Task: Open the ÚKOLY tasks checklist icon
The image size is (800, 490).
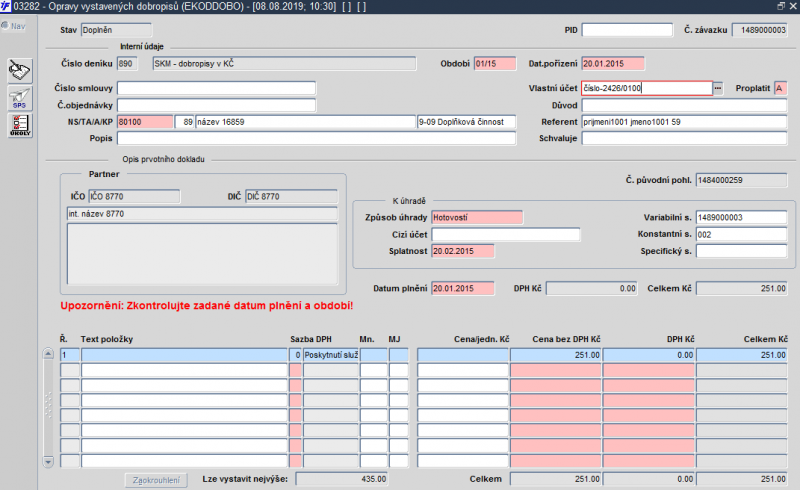Action: 19,125
